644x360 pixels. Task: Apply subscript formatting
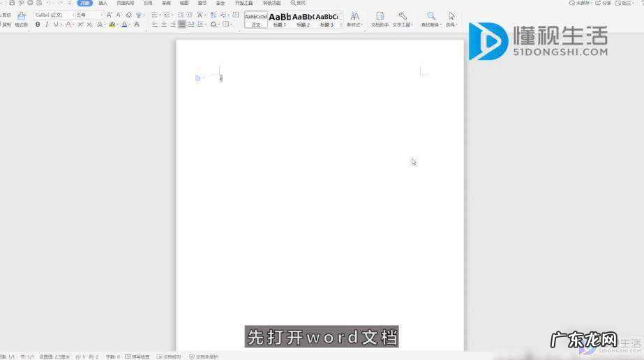pyautogui.click(x=89, y=24)
